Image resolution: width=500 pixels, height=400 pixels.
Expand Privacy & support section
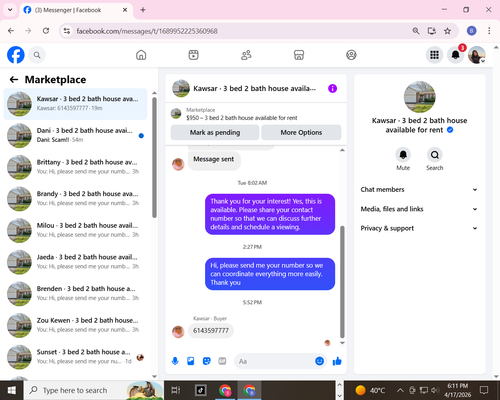(x=419, y=228)
